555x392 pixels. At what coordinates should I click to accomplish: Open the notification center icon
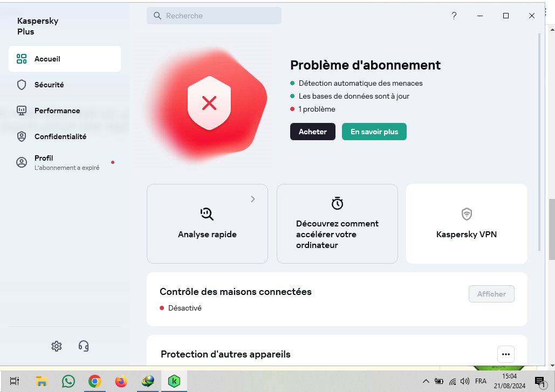point(539,382)
